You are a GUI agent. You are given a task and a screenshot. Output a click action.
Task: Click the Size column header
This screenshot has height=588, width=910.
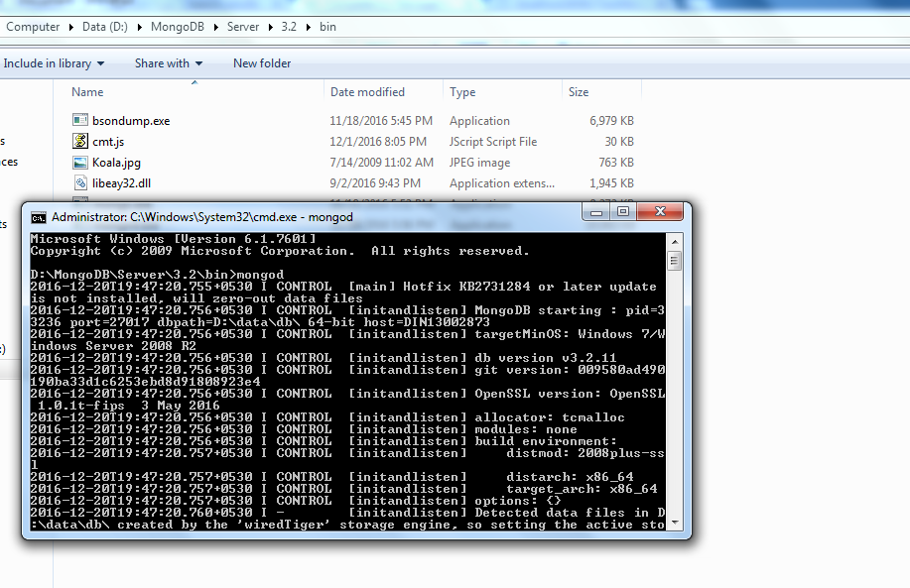point(579,92)
